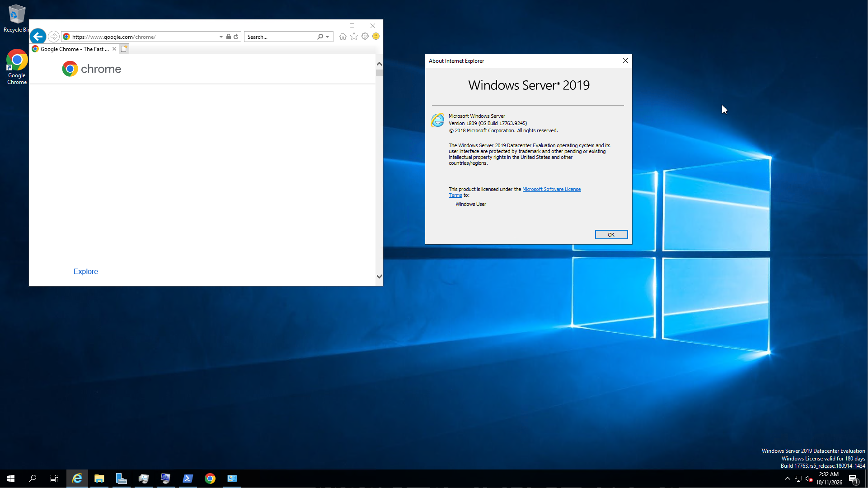Open Windows Start menu
The width and height of the screenshot is (868, 488).
pyautogui.click(x=11, y=479)
